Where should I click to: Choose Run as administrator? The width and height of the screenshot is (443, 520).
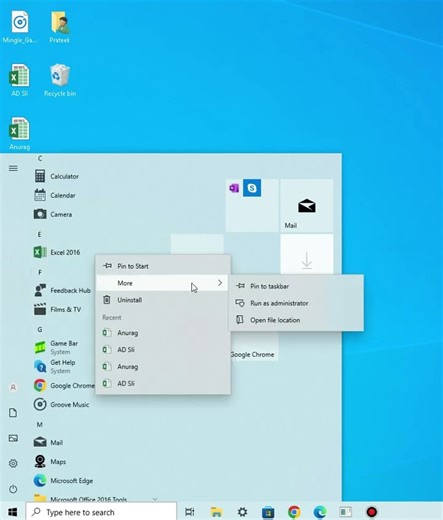click(x=296, y=303)
